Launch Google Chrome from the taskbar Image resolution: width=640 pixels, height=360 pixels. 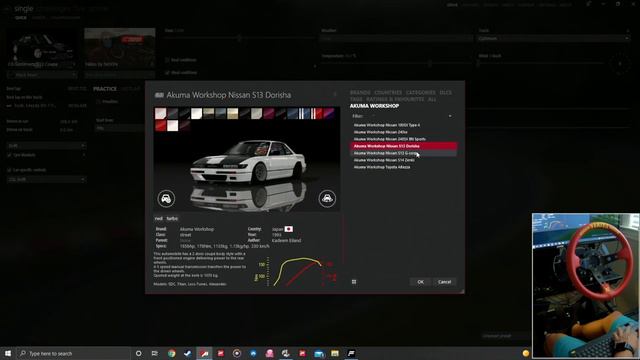171,353
